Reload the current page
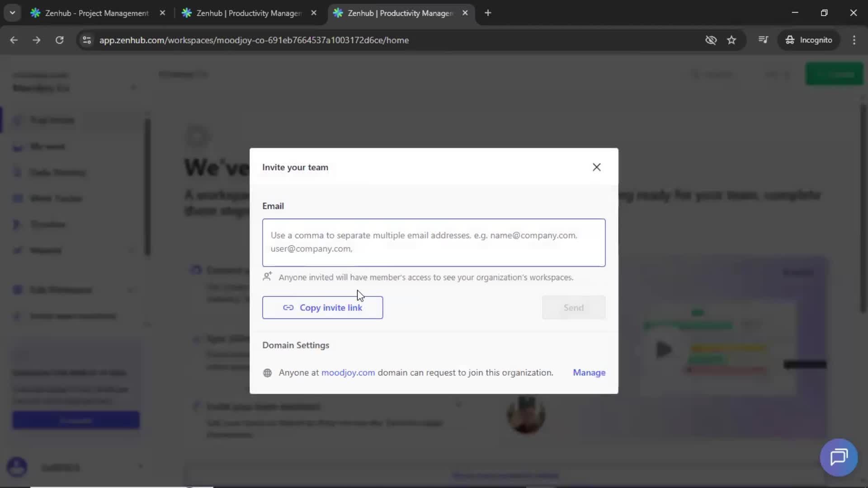868x488 pixels. (x=59, y=40)
